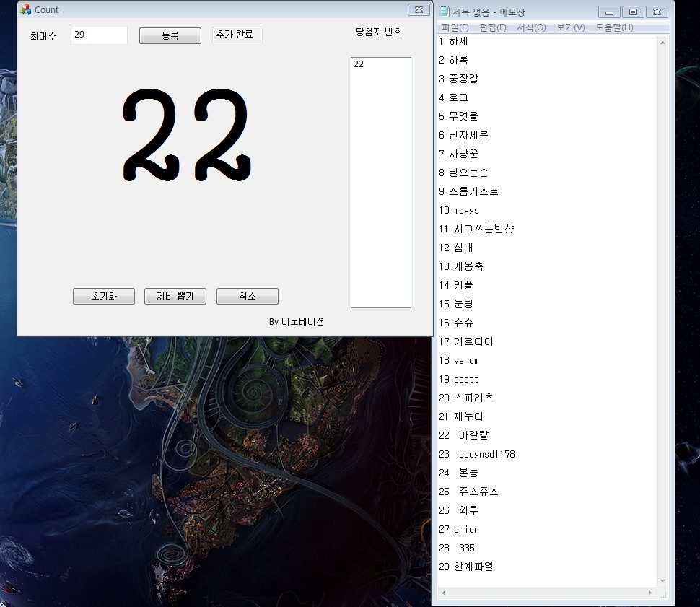Click the line '6 닌자세븐' in Notepad
The width and height of the screenshot is (700, 607).
click(x=463, y=135)
